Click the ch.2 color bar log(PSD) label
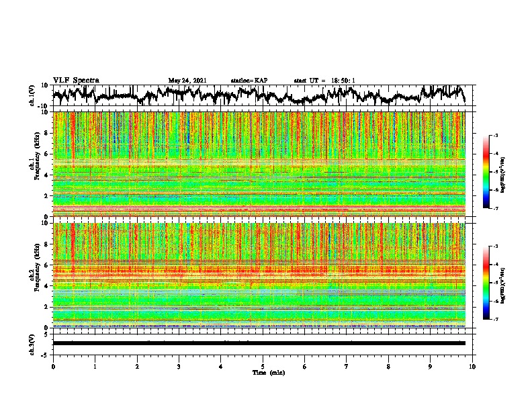Image resolution: width=532 pixels, height=411 pixels. click(x=503, y=285)
